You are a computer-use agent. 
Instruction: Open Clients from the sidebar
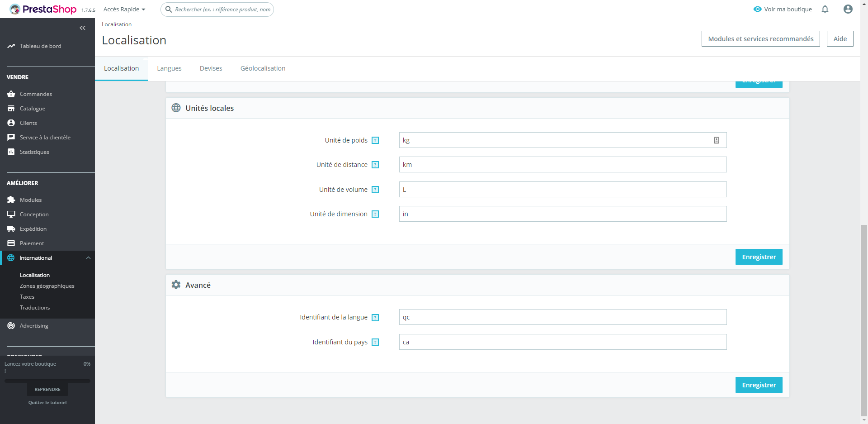click(x=11, y=123)
